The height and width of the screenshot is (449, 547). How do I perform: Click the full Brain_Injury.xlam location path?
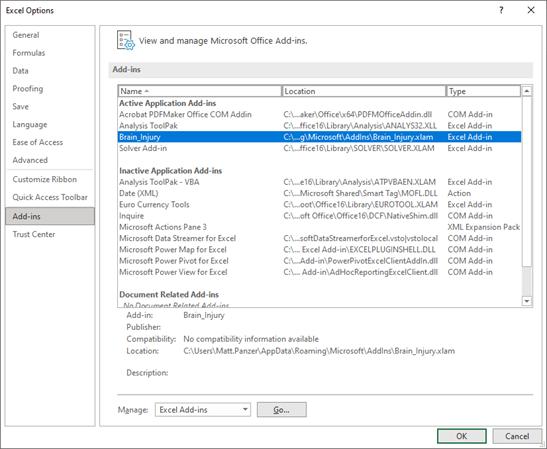(319, 351)
